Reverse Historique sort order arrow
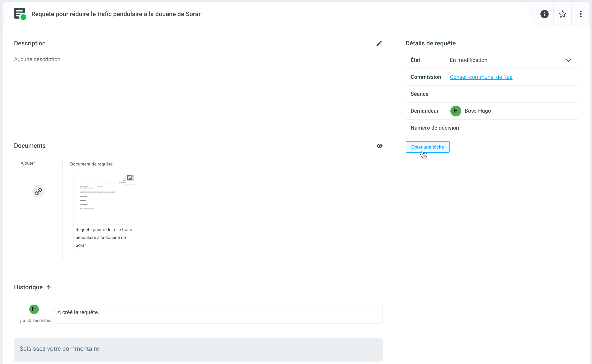The image size is (592, 364). pyautogui.click(x=49, y=287)
